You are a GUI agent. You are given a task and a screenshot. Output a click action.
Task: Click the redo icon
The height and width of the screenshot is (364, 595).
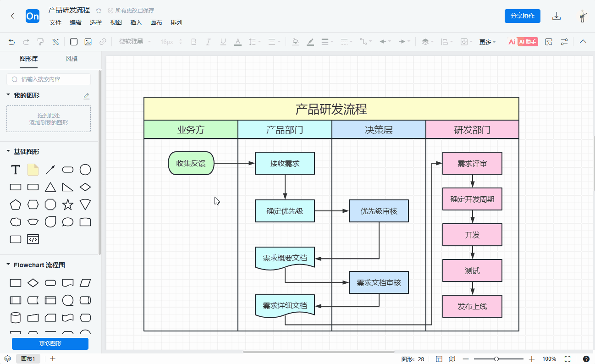pyautogui.click(x=26, y=42)
